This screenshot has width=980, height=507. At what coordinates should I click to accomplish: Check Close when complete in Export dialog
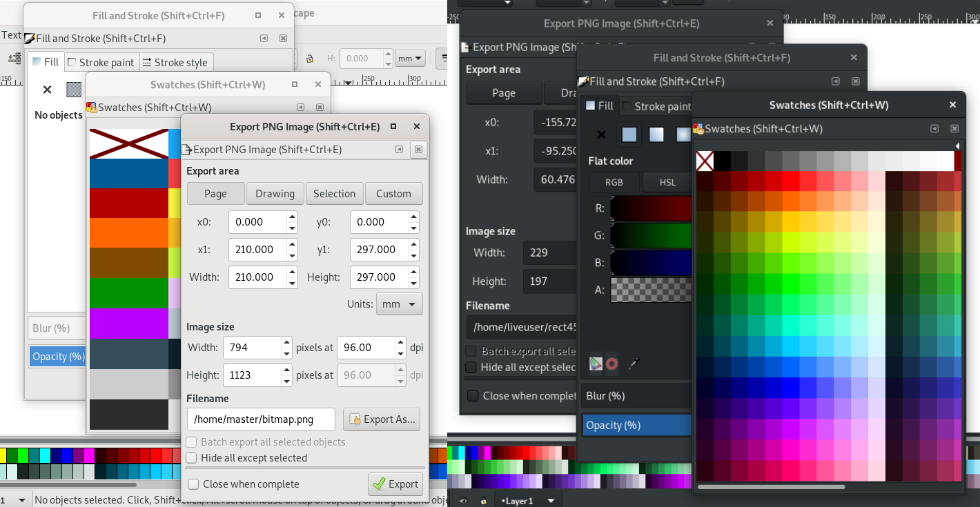pos(193,484)
